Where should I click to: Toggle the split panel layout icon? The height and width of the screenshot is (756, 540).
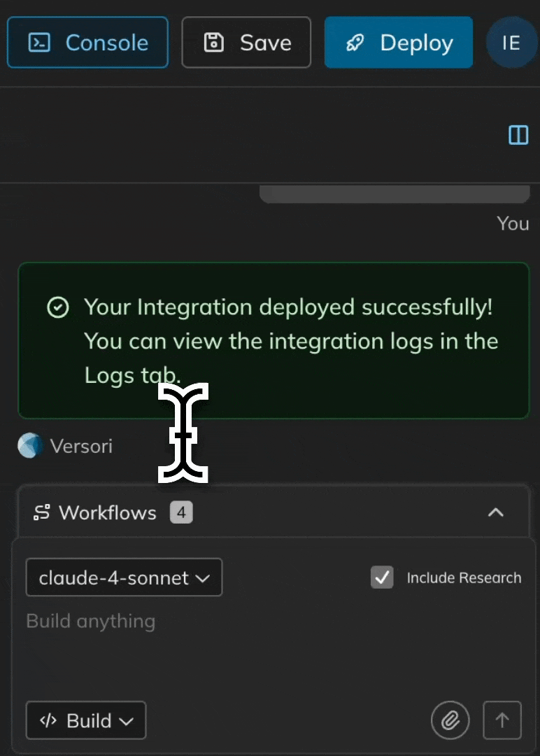click(x=518, y=135)
